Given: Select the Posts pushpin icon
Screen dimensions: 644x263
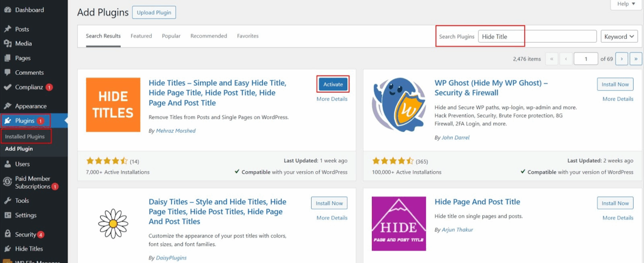Looking at the screenshot, I should tap(8, 29).
